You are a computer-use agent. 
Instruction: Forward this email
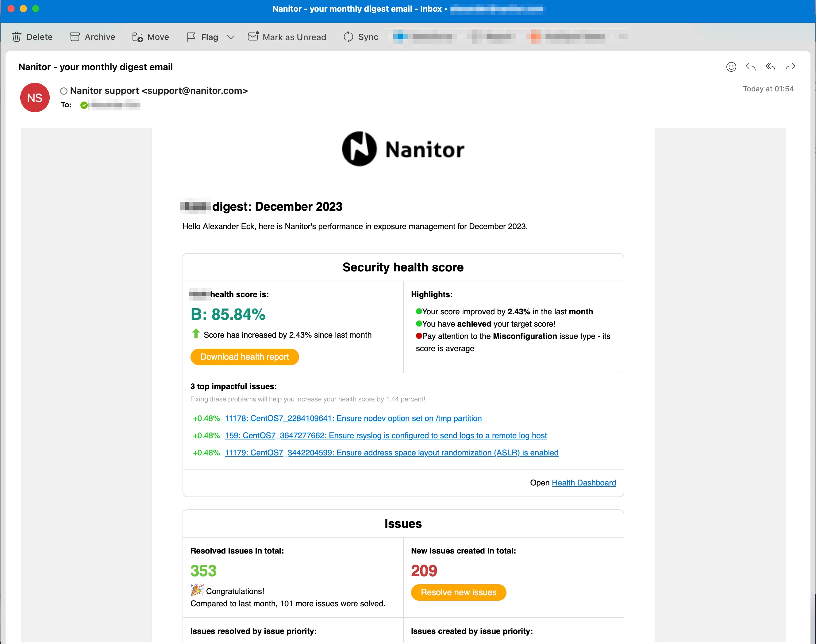(790, 67)
